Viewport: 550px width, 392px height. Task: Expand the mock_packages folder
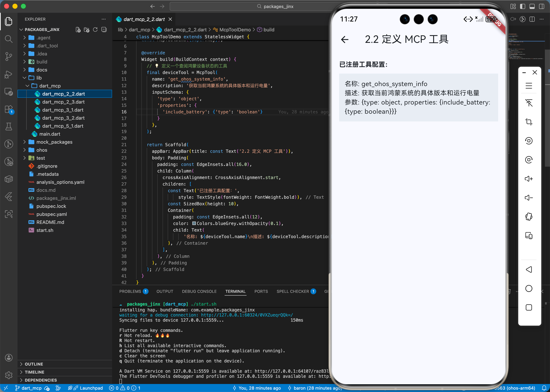[x=54, y=142]
